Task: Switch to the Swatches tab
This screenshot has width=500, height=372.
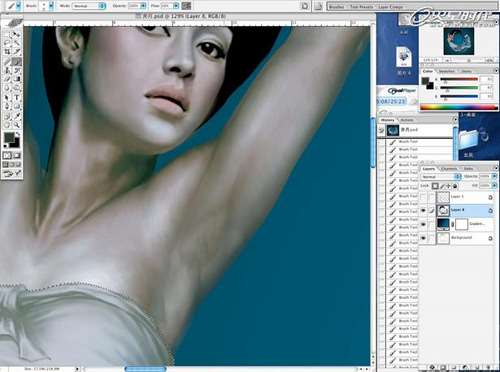Action: pos(446,71)
